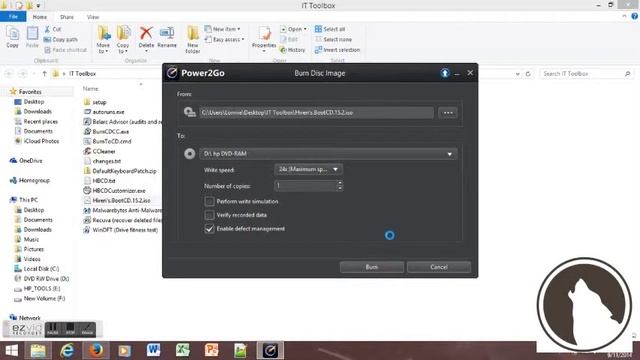The height and width of the screenshot is (360, 640).
Task: Open Word from taskbar
Action: pos(154,351)
